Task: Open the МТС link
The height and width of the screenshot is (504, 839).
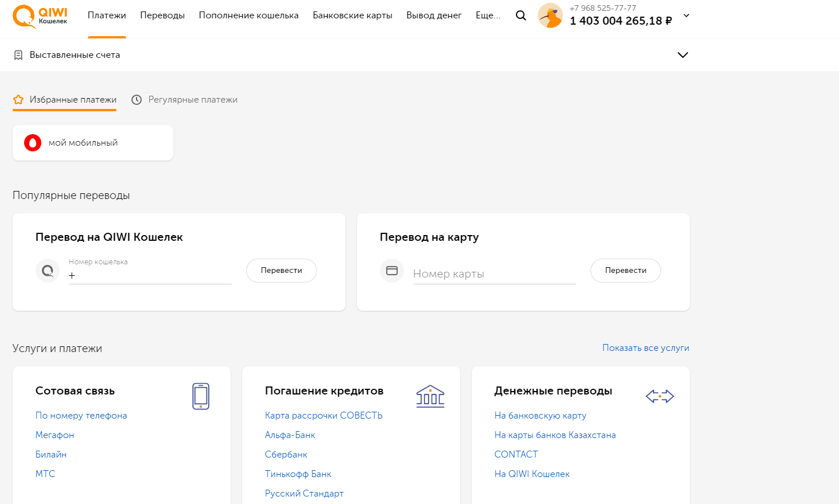Action: coord(45,474)
